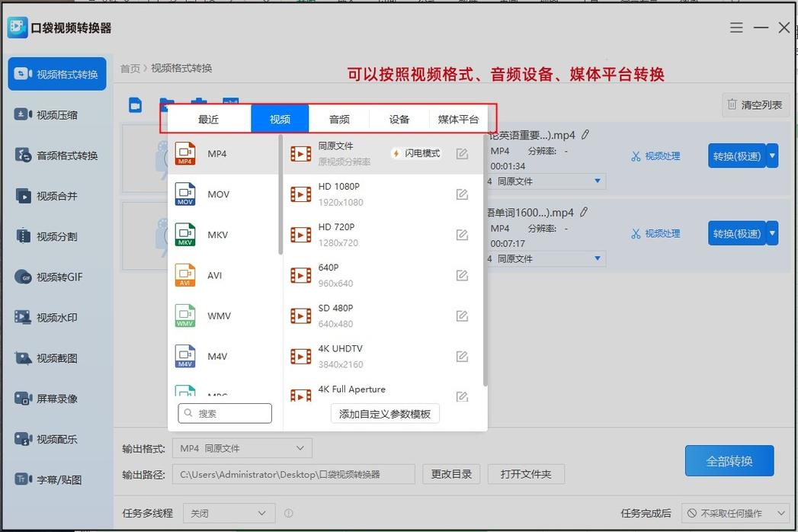Switch to the 音频 tab
Viewport: 798px width, 532px height.
[x=339, y=119]
